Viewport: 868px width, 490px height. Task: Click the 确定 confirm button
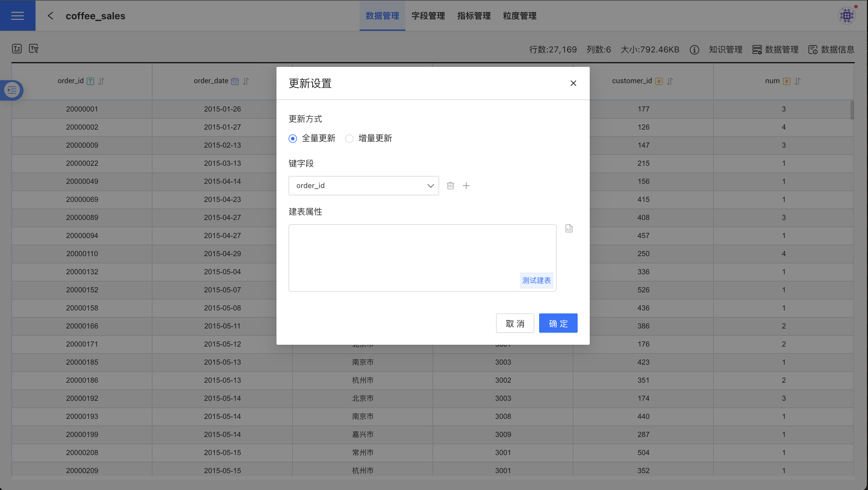click(558, 323)
